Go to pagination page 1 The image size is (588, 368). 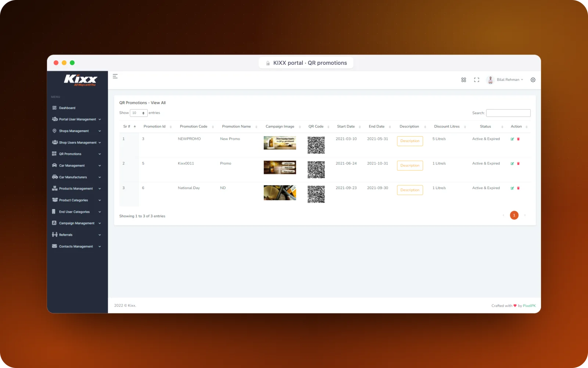pos(514,215)
